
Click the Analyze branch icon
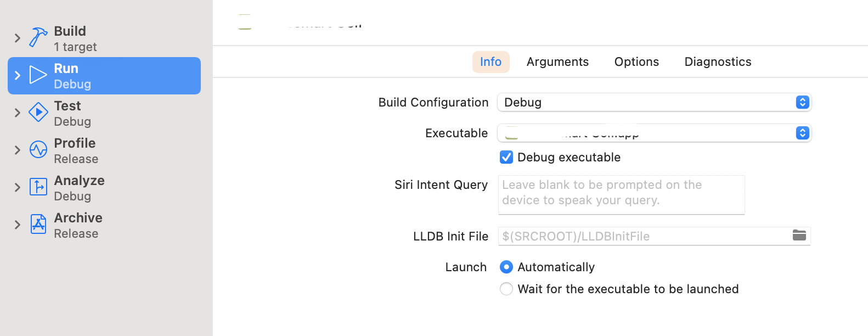tap(38, 187)
